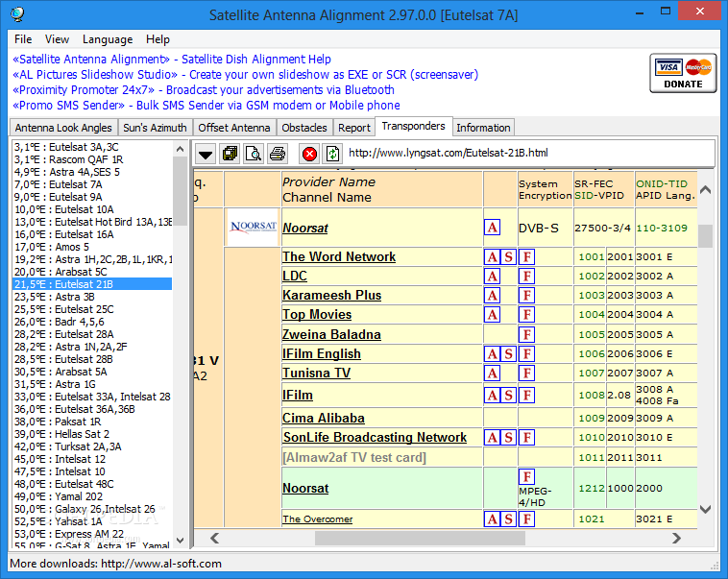
Task: Click the lyngsat URL address field
Action: (x=529, y=153)
